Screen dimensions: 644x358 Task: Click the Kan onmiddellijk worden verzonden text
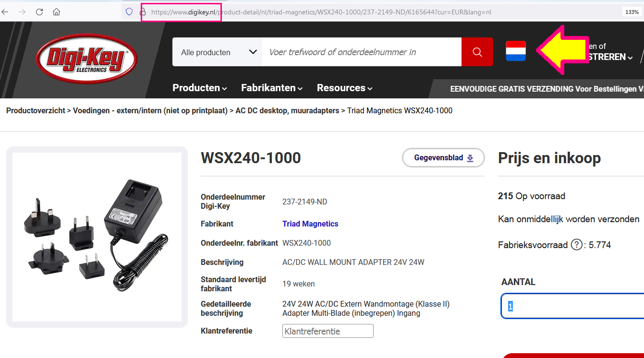click(569, 219)
